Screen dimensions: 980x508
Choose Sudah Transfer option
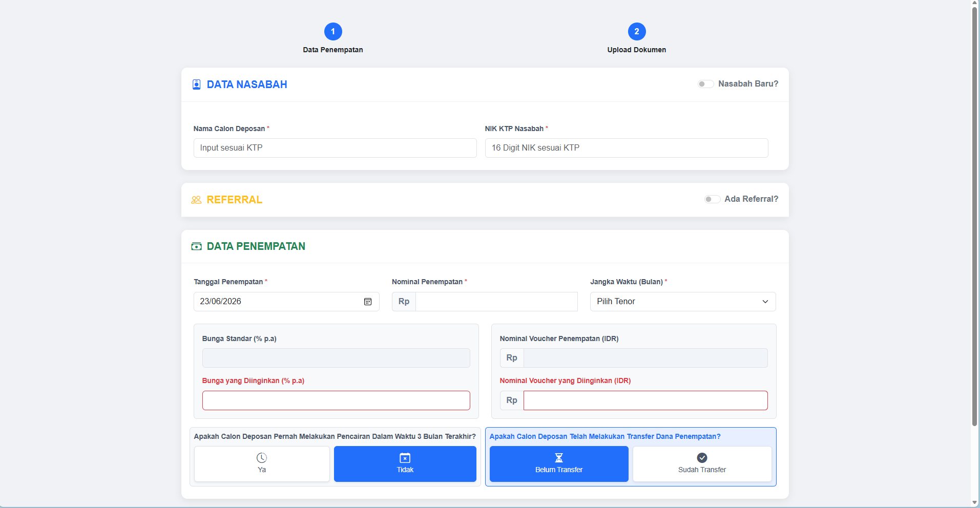(x=702, y=464)
